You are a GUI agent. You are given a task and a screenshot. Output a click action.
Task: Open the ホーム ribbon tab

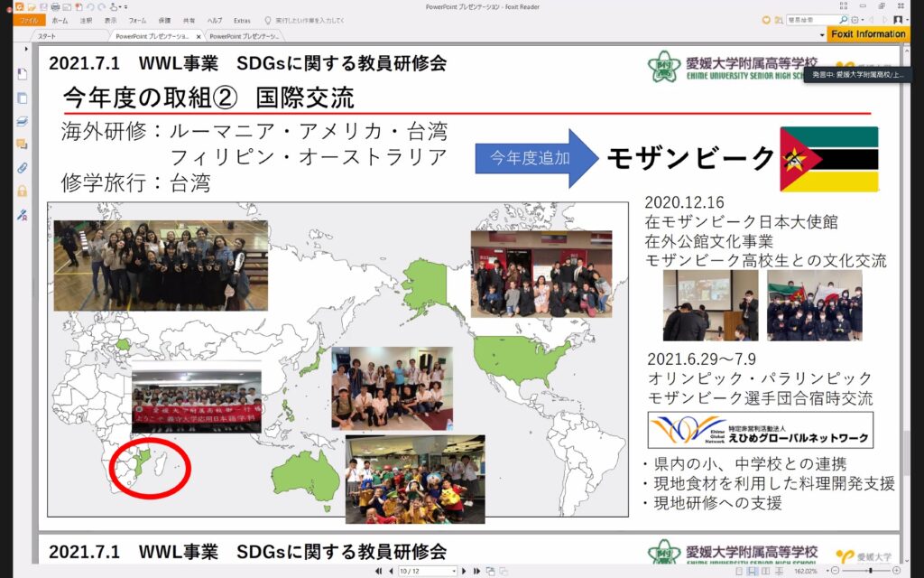pos(60,21)
